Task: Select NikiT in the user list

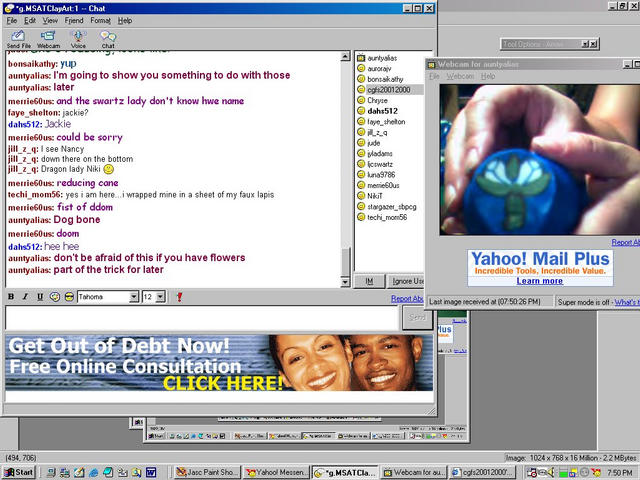Action: point(375,196)
